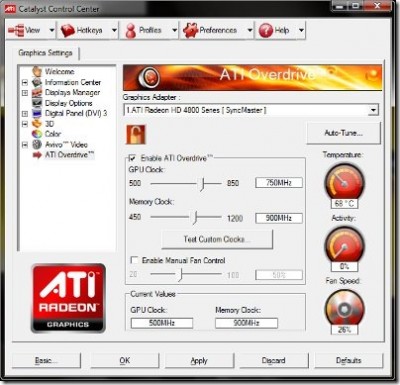Select the Graphics Settings tab
This screenshot has width=400, height=385.
tap(46, 53)
